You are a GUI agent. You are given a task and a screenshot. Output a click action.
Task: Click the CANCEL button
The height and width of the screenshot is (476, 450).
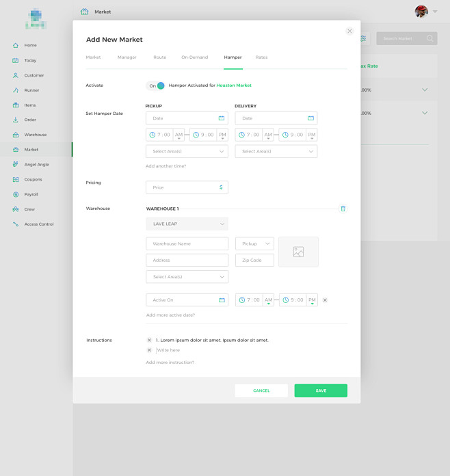261,391
